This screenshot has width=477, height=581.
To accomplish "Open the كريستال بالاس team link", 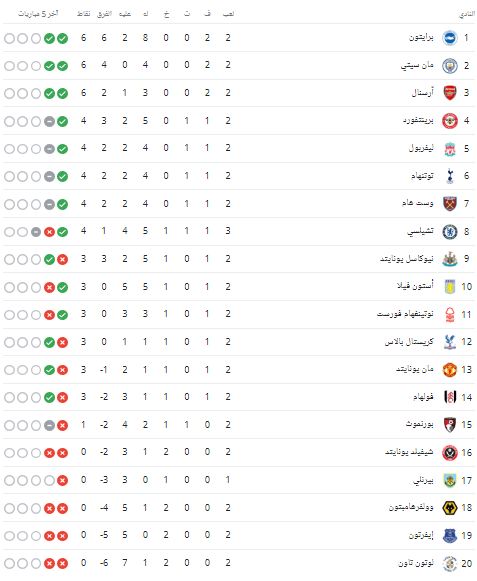I will [x=409, y=342].
